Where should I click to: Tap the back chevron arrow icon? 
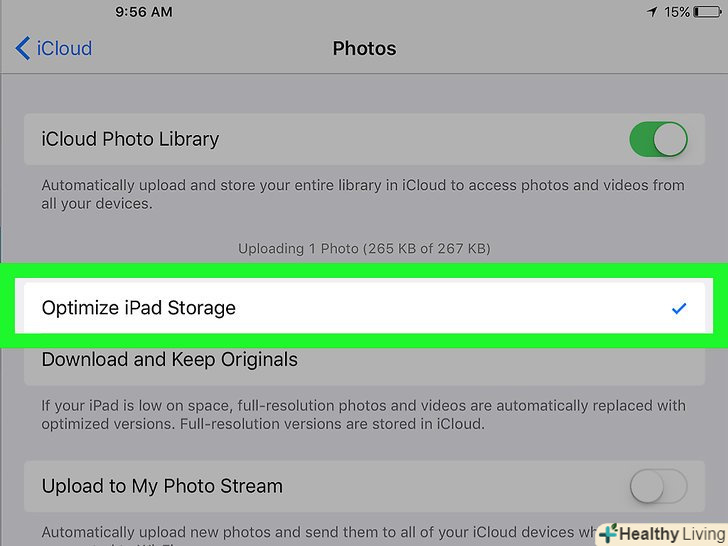click(22, 48)
